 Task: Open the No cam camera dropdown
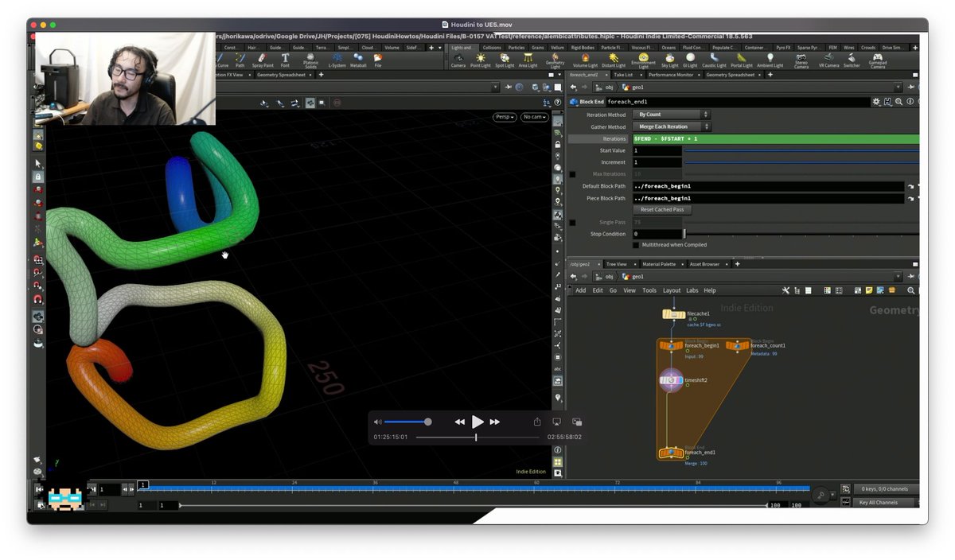tap(534, 117)
